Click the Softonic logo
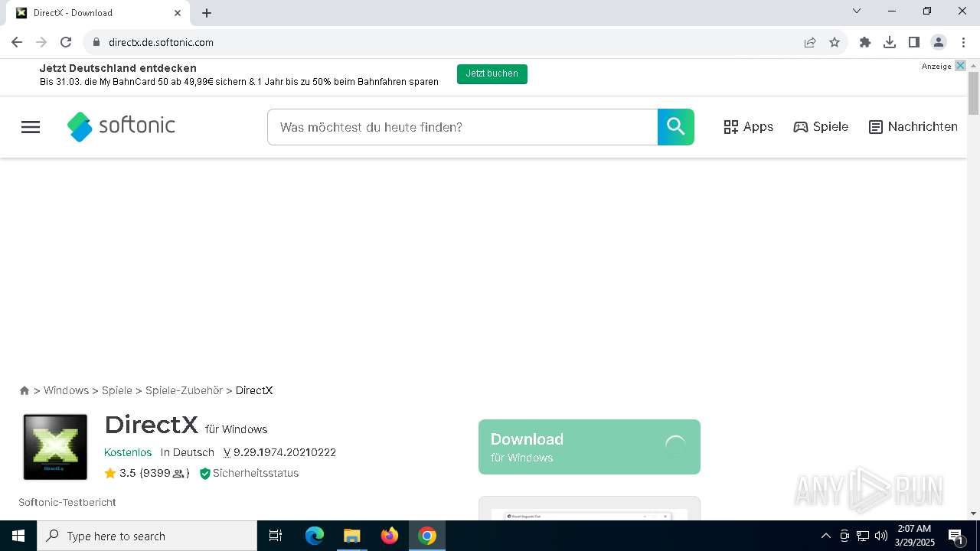980x551 pixels. (121, 126)
